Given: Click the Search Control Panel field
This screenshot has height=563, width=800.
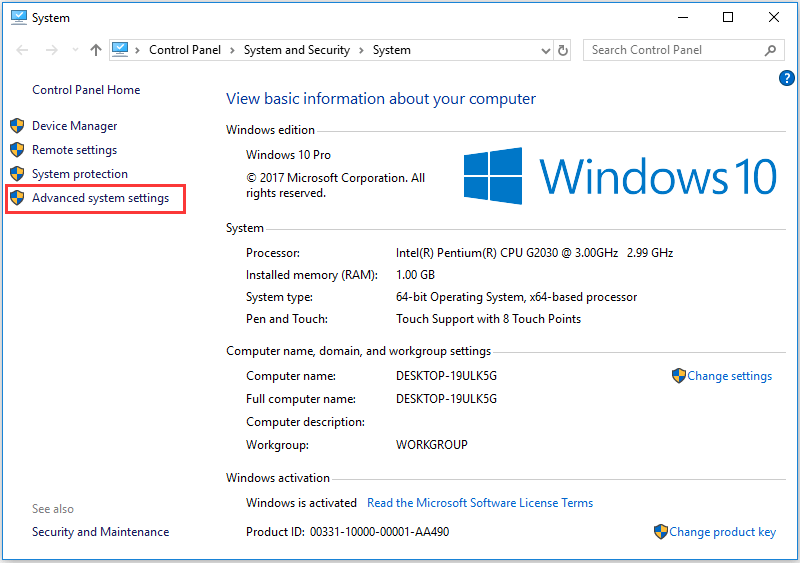Looking at the screenshot, I should 670,50.
